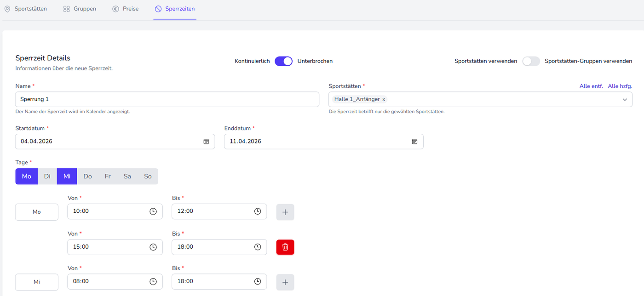Add another time slot for Wednesday
This screenshot has height=296, width=644.
tap(285, 282)
